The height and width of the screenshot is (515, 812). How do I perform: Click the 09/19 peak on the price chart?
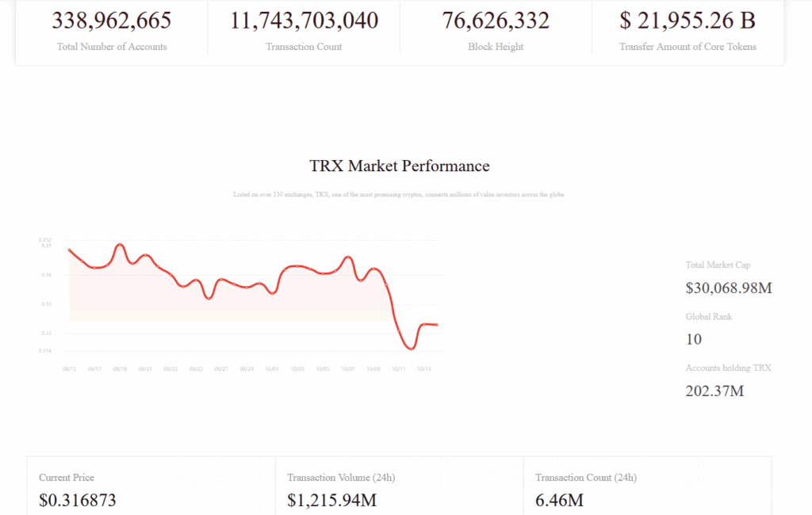(120, 245)
